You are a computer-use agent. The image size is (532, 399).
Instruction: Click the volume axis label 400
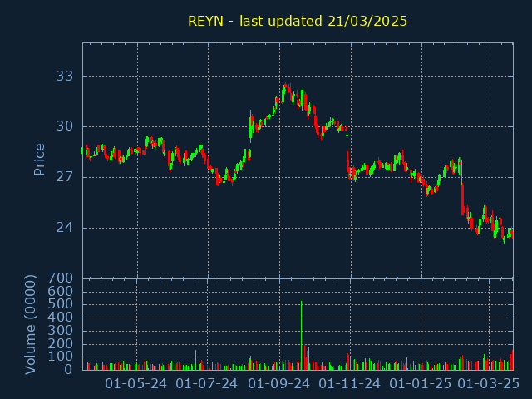pos(61,318)
